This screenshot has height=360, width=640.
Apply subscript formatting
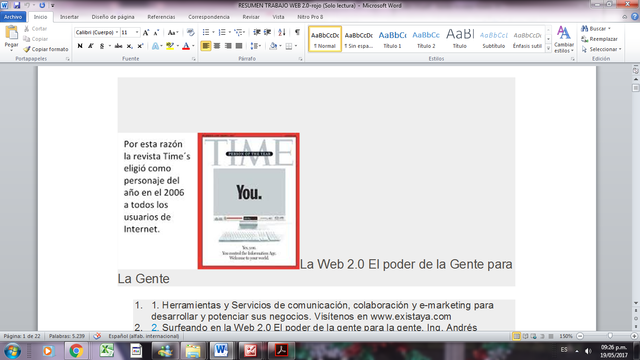pyautogui.click(x=129, y=46)
